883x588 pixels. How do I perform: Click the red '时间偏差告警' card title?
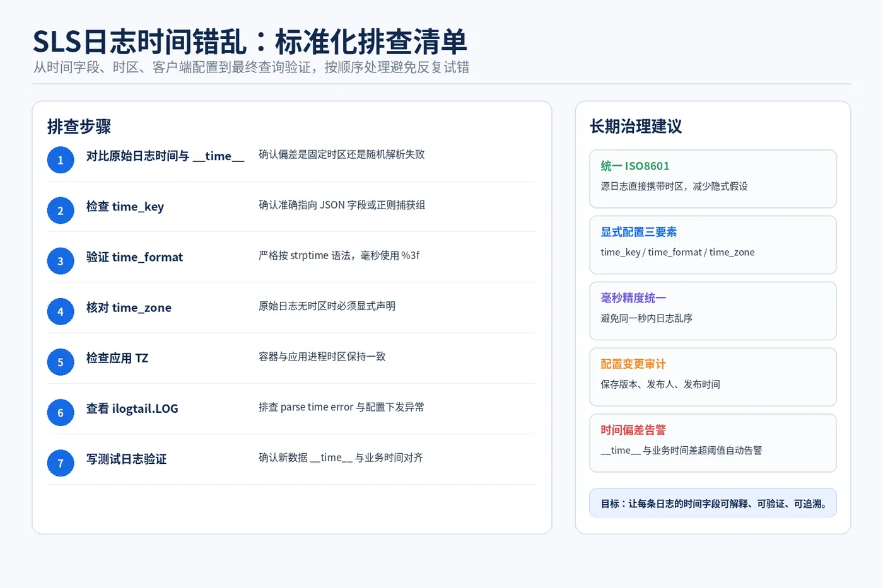pos(633,430)
